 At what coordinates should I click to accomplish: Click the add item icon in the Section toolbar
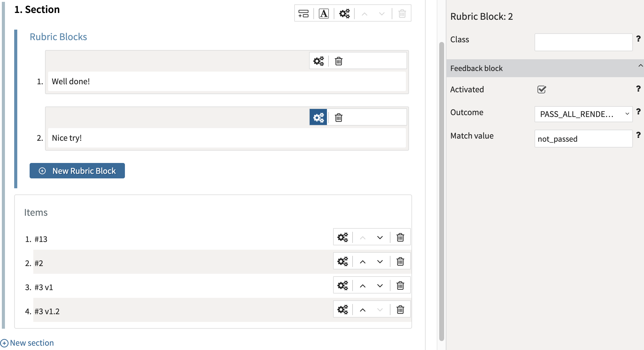pos(303,13)
